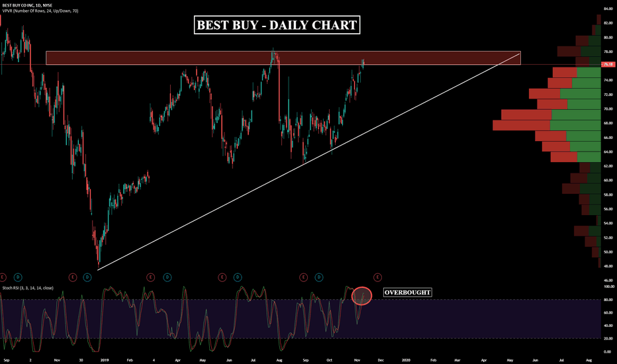Open the earnings marker dated late August 2019
This screenshot has width=617, height=364.
pyautogui.click(x=303, y=277)
